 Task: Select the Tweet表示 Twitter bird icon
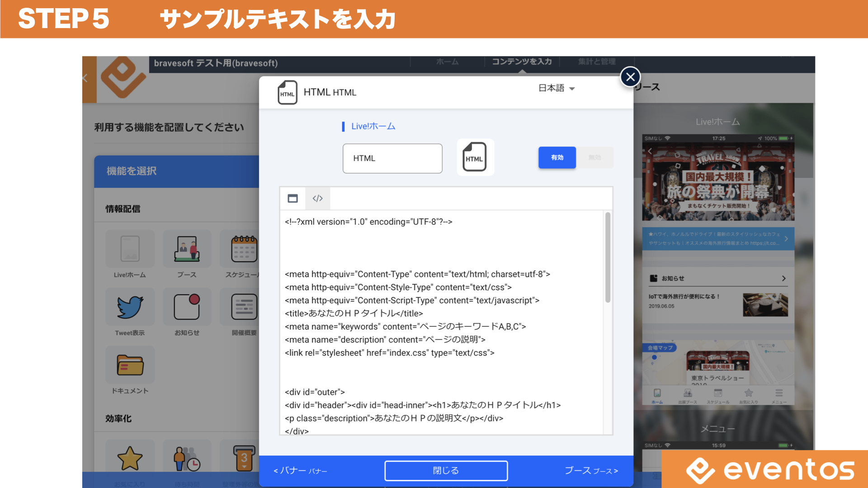click(x=130, y=307)
